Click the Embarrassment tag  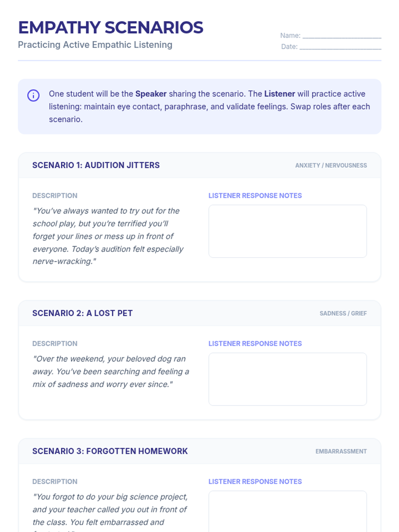pyautogui.click(x=341, y=452)
